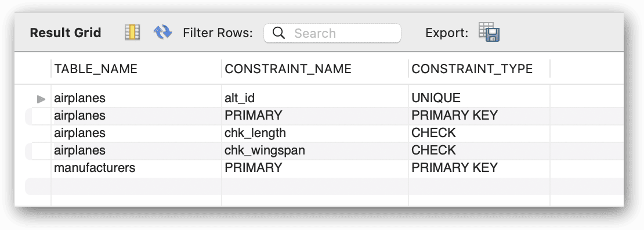Click the current row arrow marker
The height and width of the screenshot is (230, 644).
pyautogui.click(x=41, y=99)
